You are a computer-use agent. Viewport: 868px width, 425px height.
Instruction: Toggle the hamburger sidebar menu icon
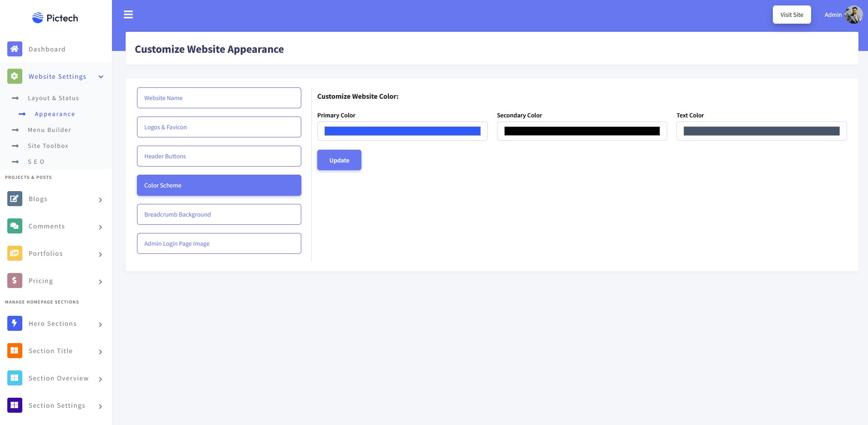[128, 15]
